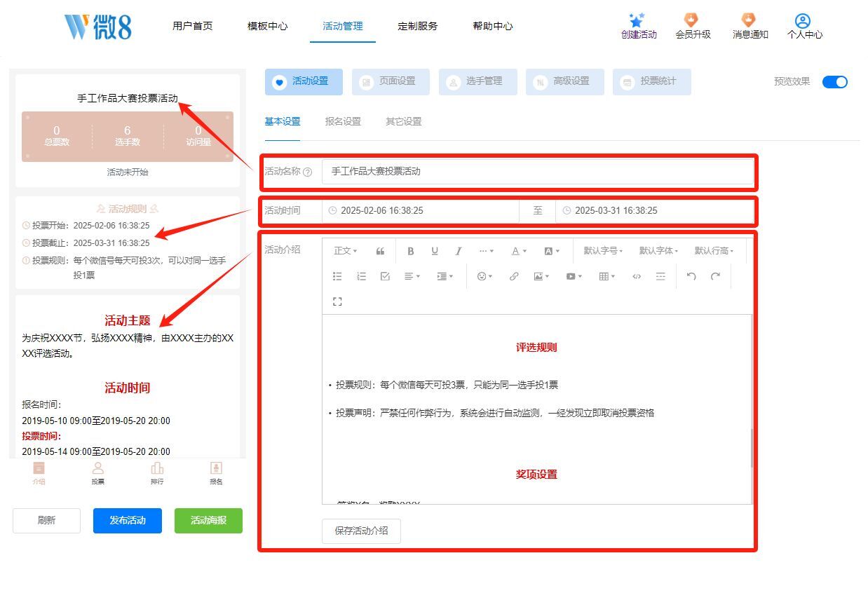Viewport: 868px width, 593px height.
Task: Toggle underline formatting in the editor
Action: point(435,251)
